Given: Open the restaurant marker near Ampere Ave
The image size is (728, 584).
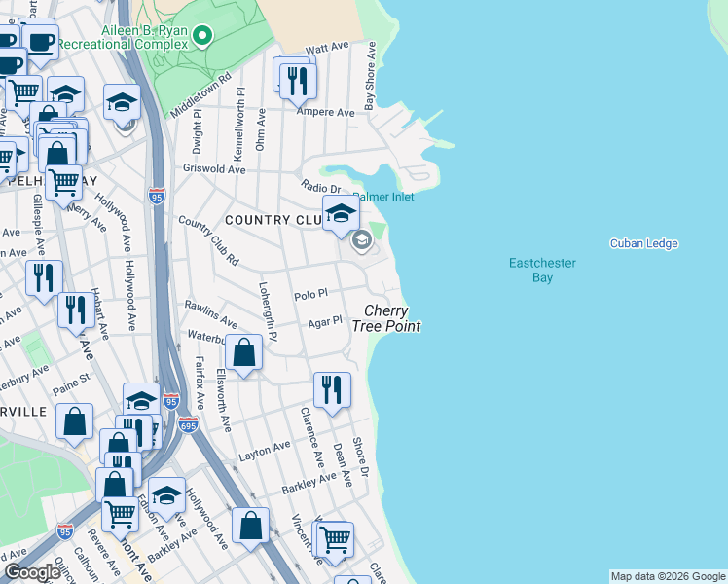Looking at the screenshot, I should 298,83.
